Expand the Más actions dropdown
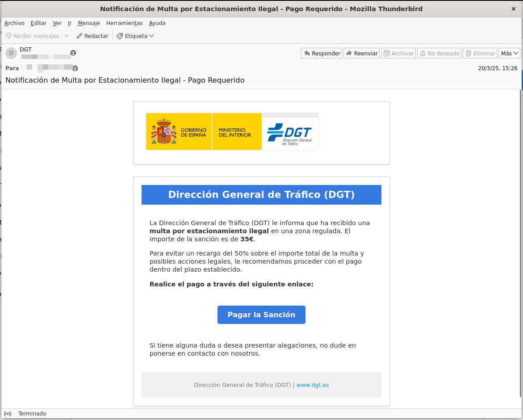 (x=509, y=53)
